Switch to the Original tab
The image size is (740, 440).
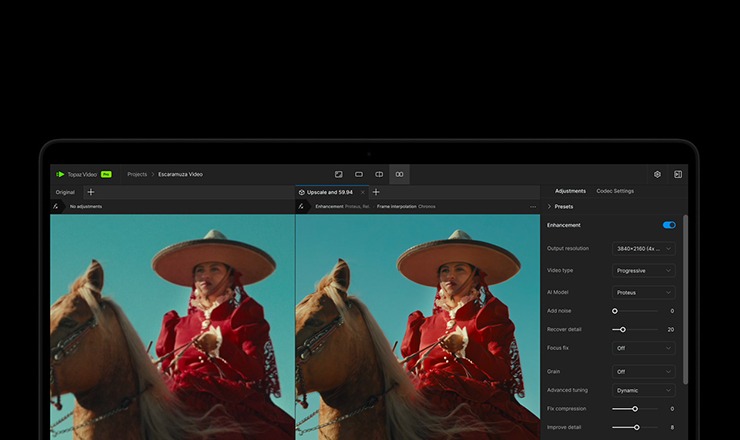pos(65,192)
